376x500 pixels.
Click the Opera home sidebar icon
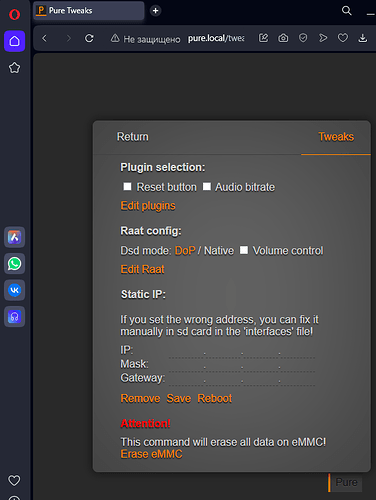[14, 41]
